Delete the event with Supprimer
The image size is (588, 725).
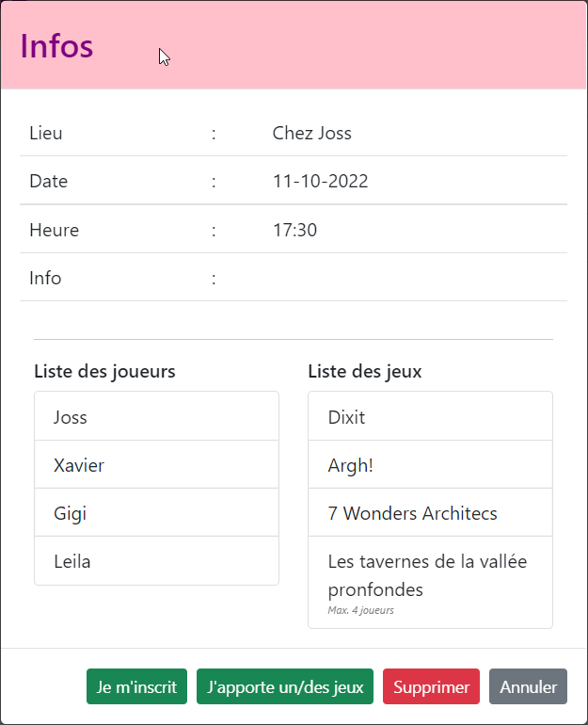pyautogui.click(x=432, y=687)
